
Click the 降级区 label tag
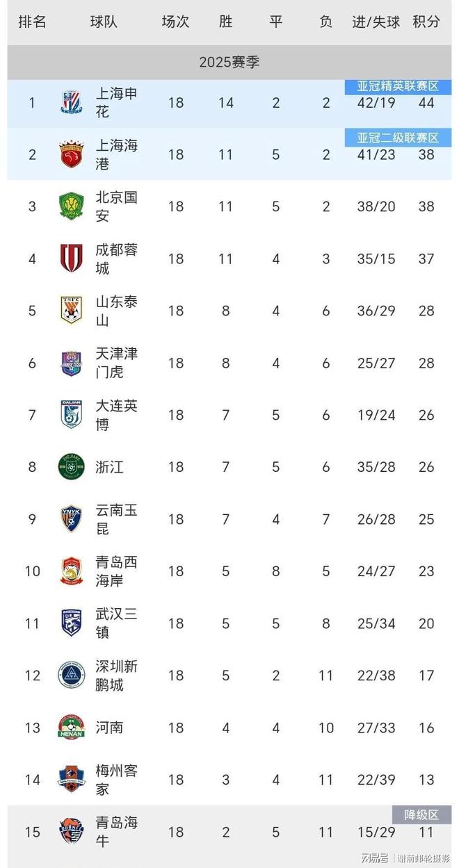coord(423,814)
